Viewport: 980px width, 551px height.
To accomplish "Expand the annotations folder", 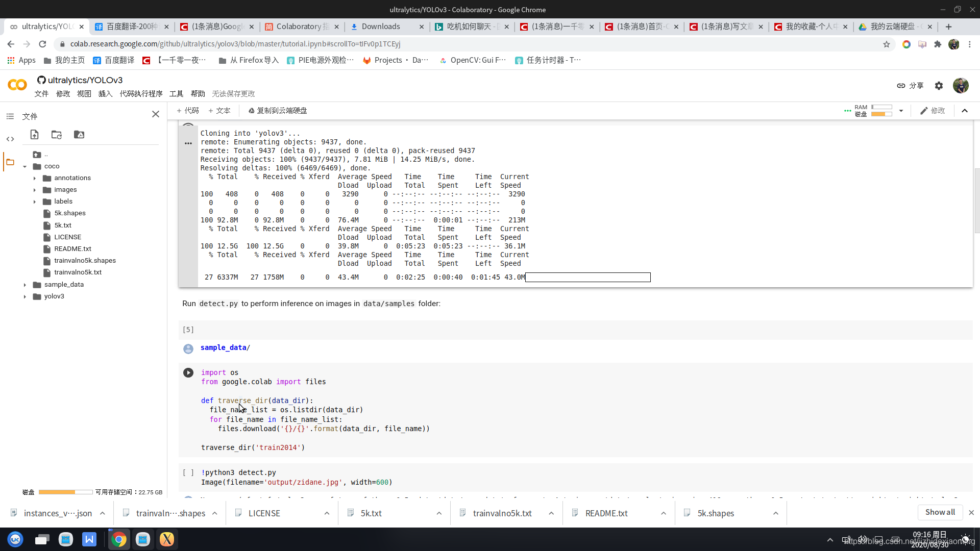I will click(x=35, y=178).
